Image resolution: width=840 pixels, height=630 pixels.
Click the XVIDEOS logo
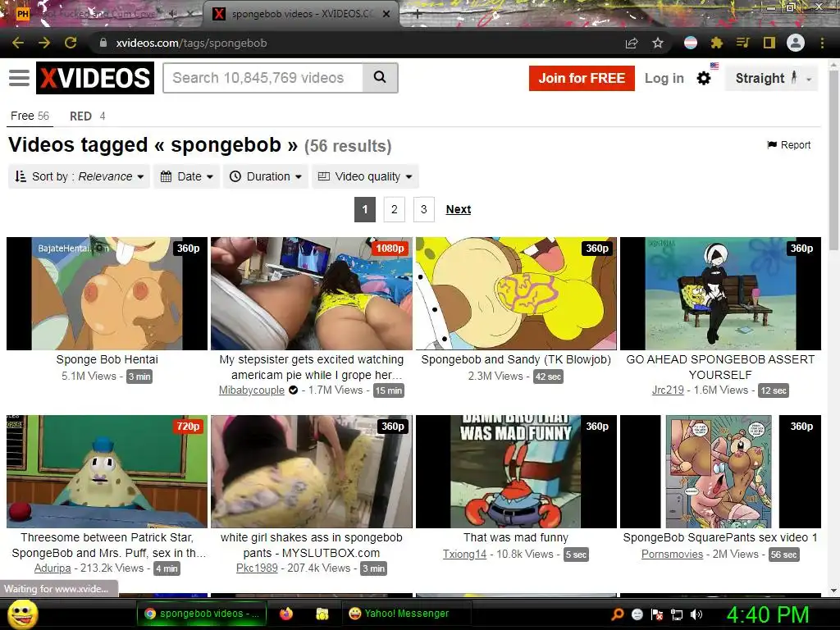coord(95,78)
